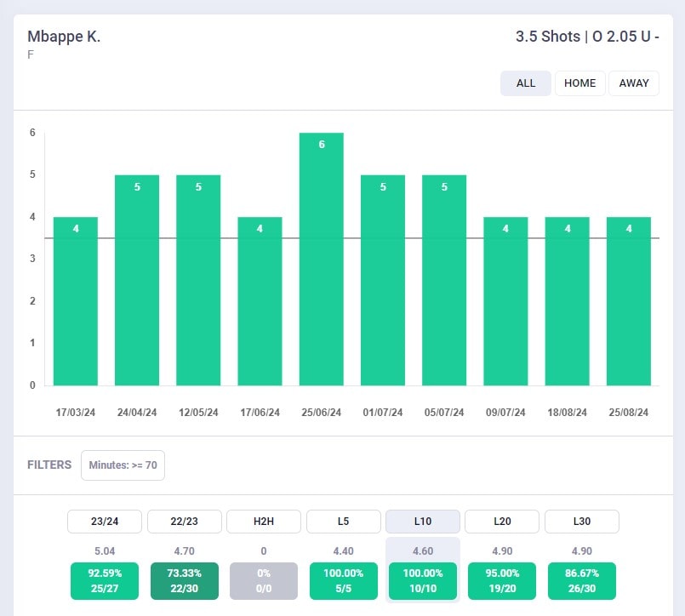Viewport: 685px width, 616px height.
Task: Click the 6-shot bar for 25/06/24
Action: click(322, 259)
